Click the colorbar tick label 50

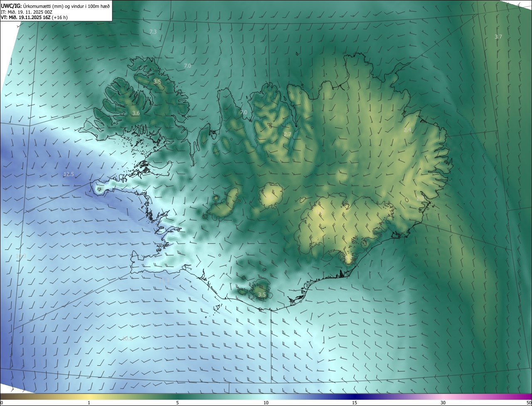click(x=529, y=403)
